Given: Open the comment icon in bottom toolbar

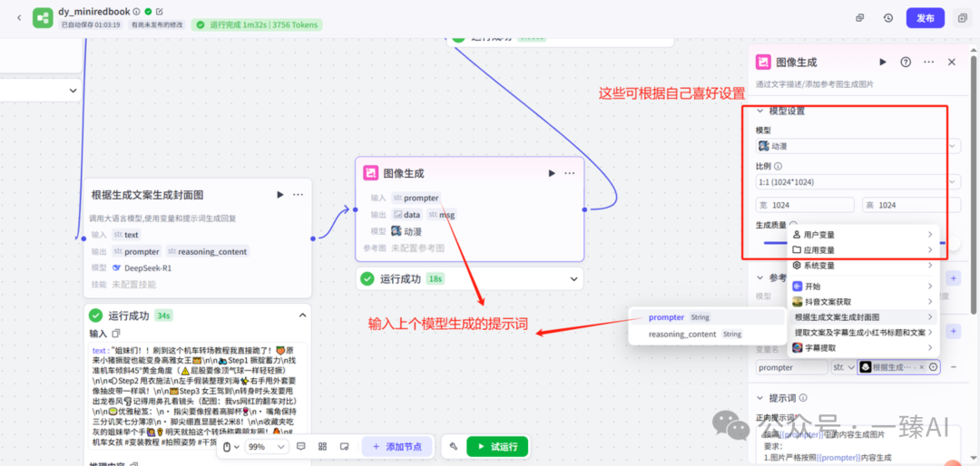Looking at the screenshot, I should point(300,447).
